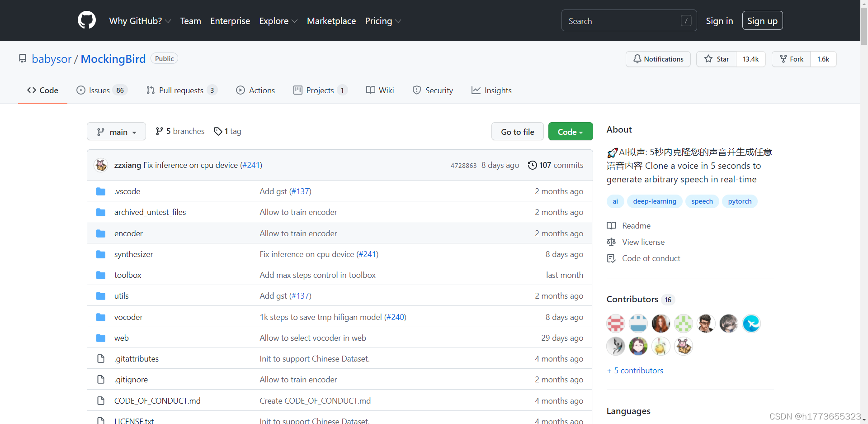Click the web folder icon

tap(101, 338)
